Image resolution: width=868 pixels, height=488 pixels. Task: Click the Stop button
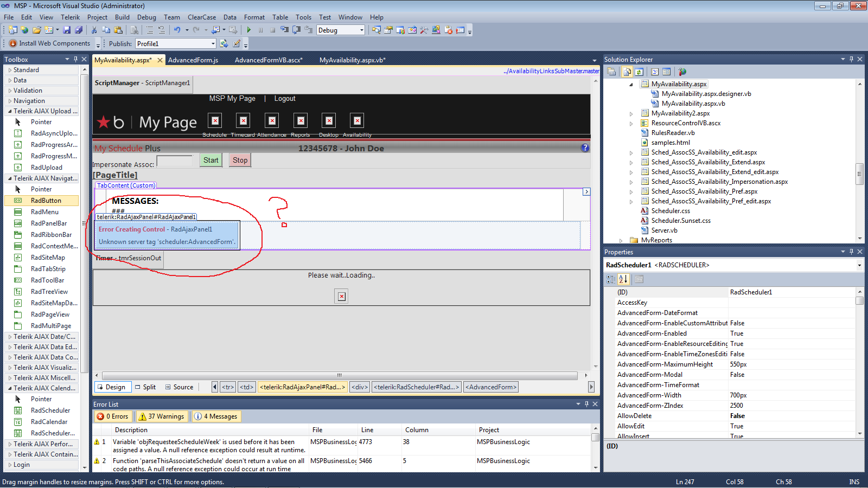pos(240,160)
